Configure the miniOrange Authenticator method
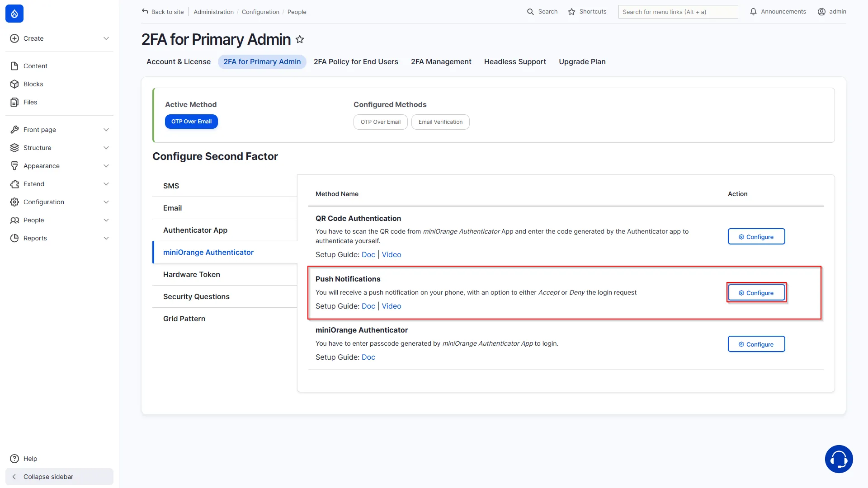Screen dimensions: 868x488 (756, 344)
